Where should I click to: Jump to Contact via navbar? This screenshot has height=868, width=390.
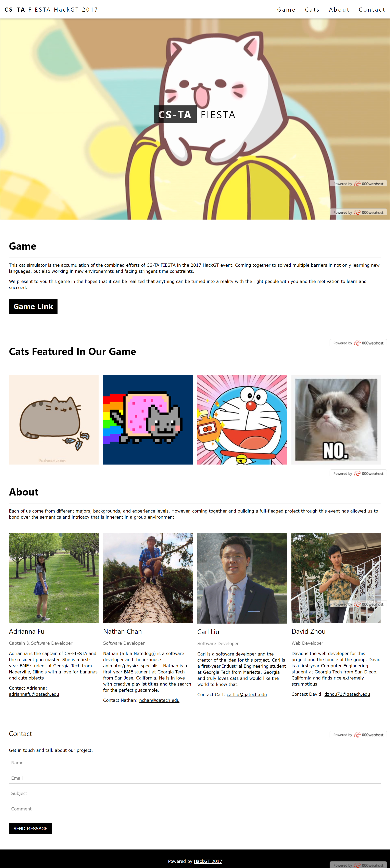pyautogui.click(x=372, y=9)
